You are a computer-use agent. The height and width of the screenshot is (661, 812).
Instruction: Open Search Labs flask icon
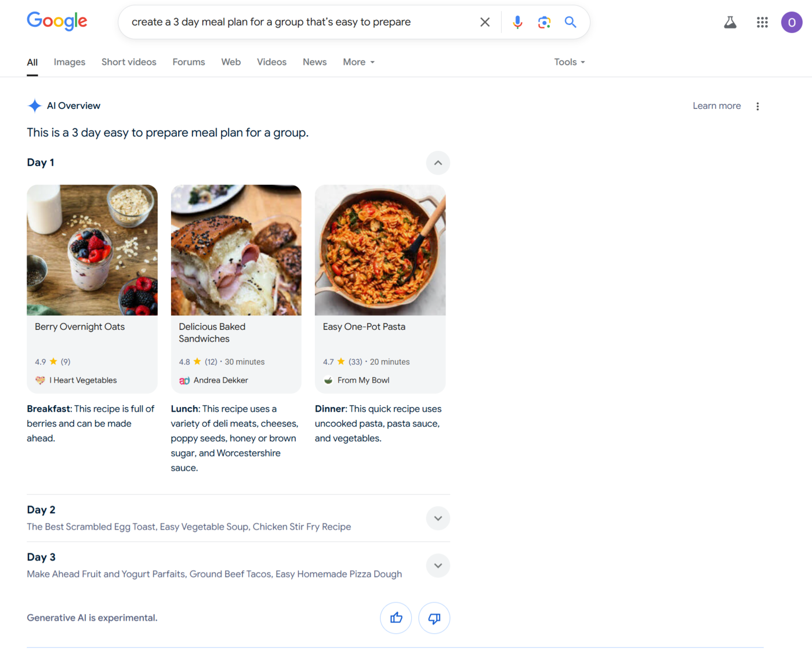click(730, 23)
